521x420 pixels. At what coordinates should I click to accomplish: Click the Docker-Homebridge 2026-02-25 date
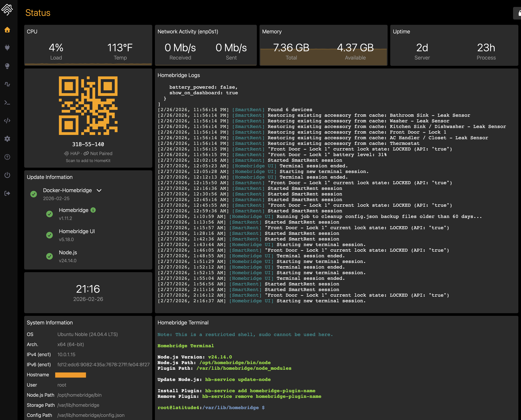(x=56, y=198)
